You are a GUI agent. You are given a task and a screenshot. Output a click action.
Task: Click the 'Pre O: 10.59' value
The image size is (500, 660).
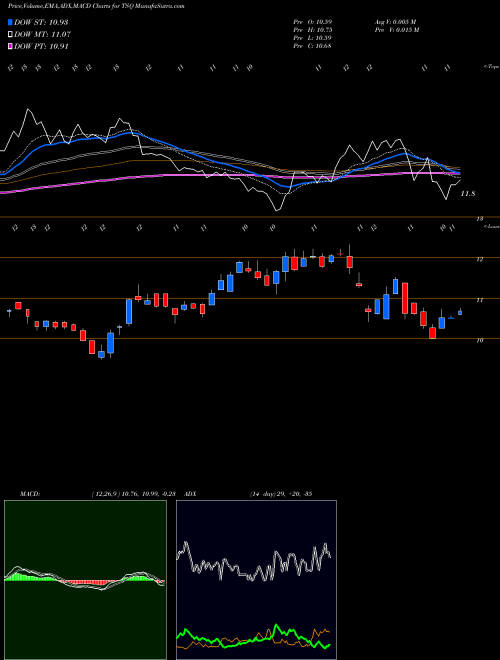pos(313,22)
